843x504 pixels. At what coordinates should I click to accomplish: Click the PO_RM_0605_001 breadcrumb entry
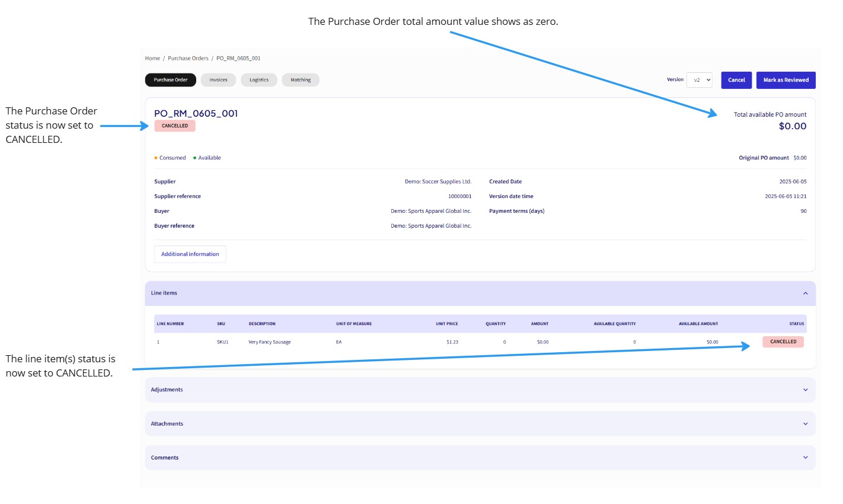pos(238,58)
